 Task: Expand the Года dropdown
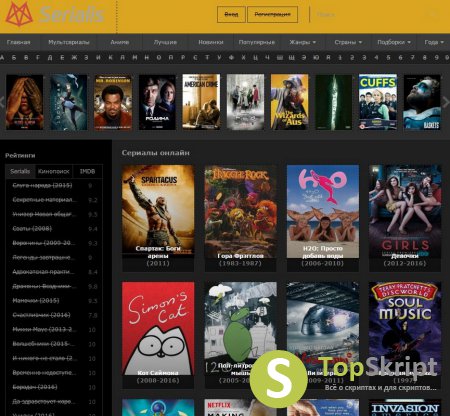(434, 42)
